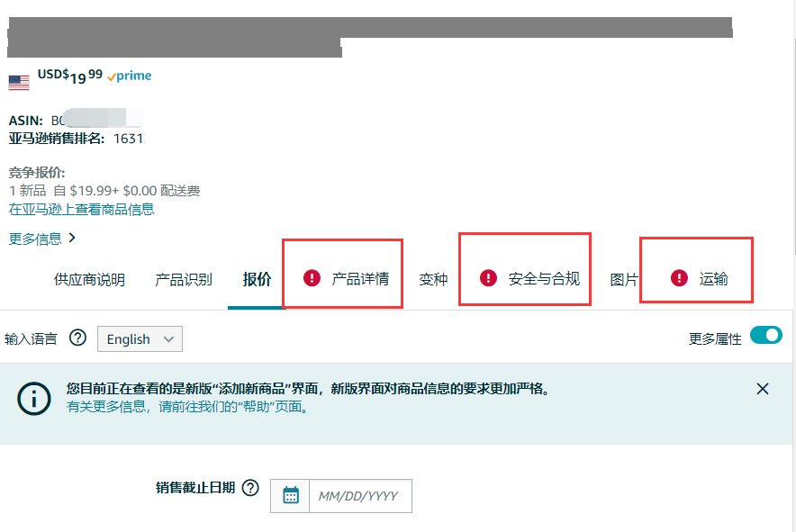Click the help icon next to 销售截止日期
The width and height of the screenshot is (796, 532).
click(250, 488)
